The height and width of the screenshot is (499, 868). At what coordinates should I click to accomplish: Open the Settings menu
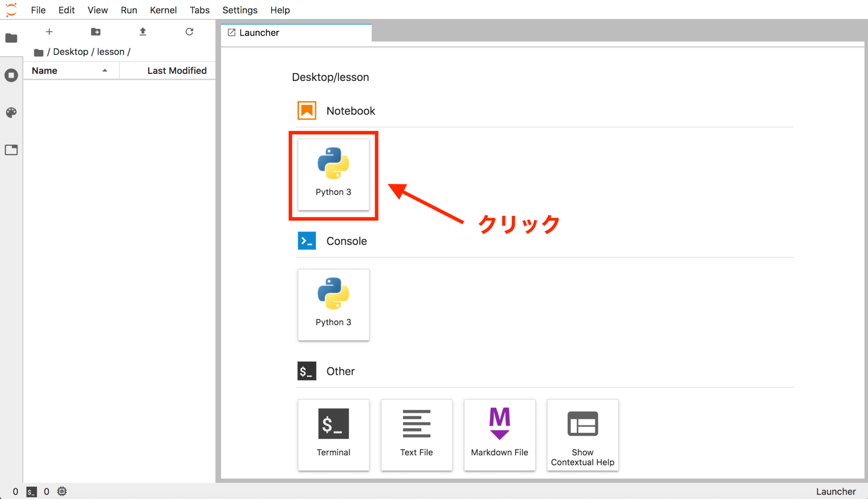point(240,10)
